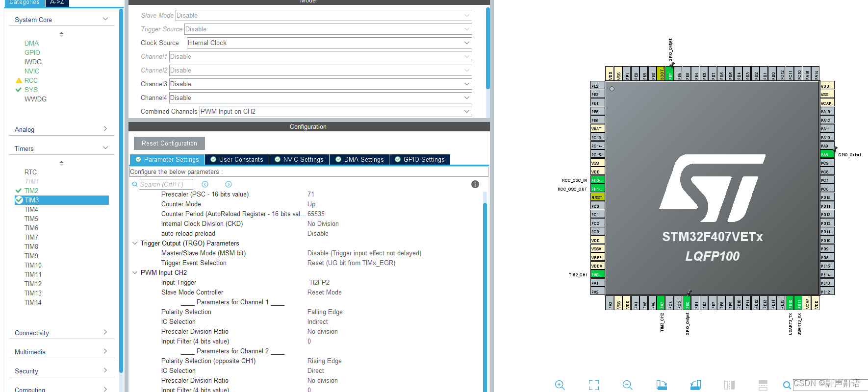Click the RCC warning triangle icon
868x392 pixels.
pyautogui.click(x=19, y=80)
